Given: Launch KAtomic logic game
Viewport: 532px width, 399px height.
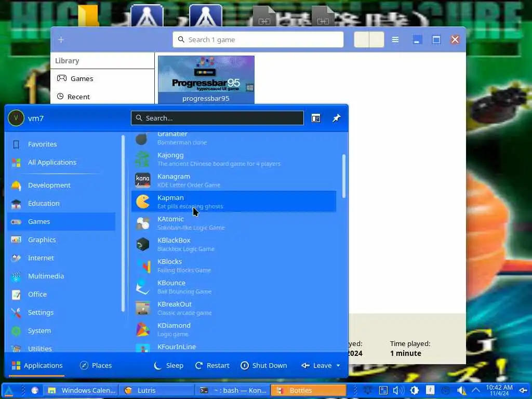Looking at the screenshot, I should point(234,223).
